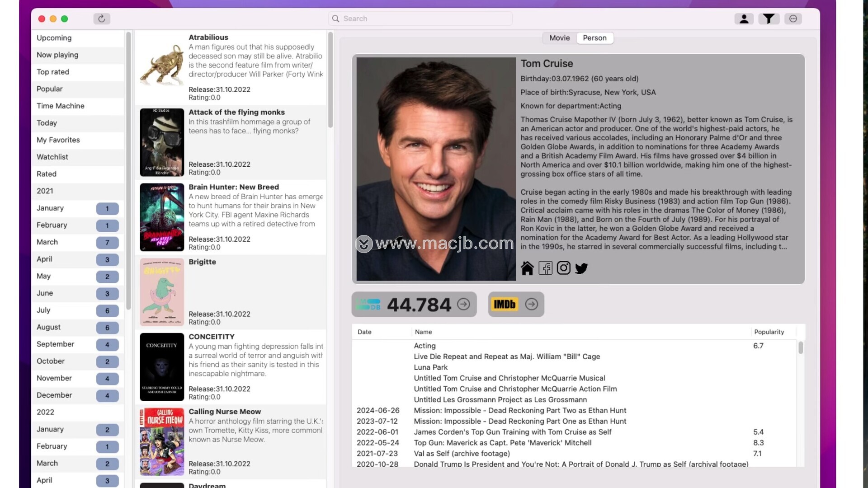Click the filter funnel icon
This screenshot has height=488, width=868.
coord(769,19)
